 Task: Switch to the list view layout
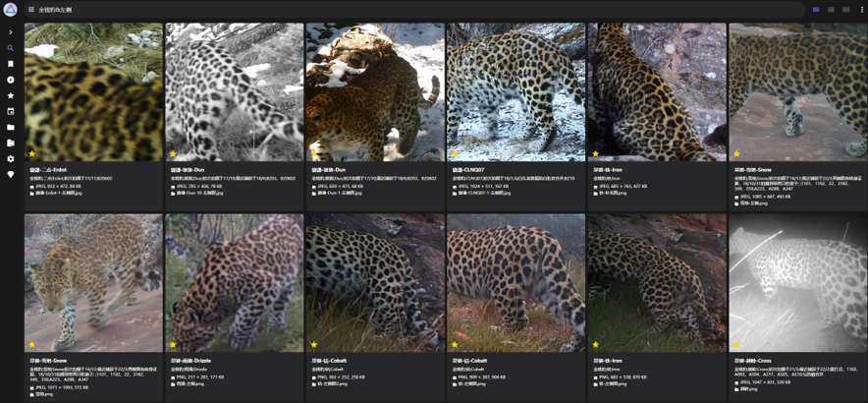pos(846,10)
